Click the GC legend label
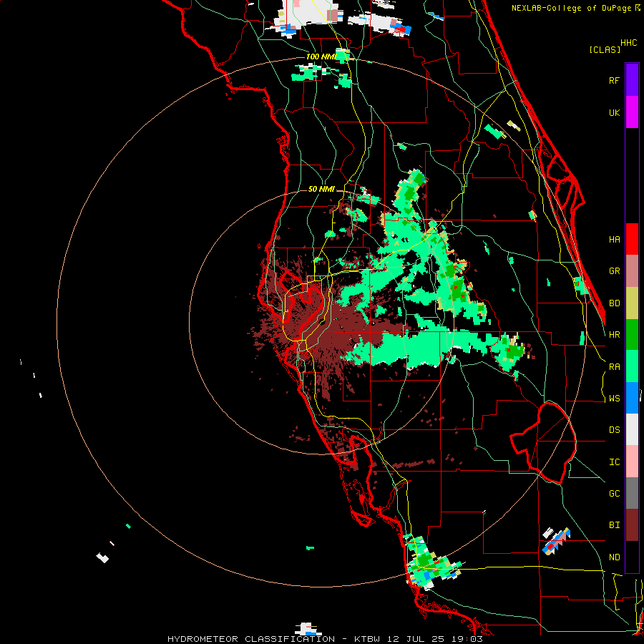 click(x=614, y=494)
